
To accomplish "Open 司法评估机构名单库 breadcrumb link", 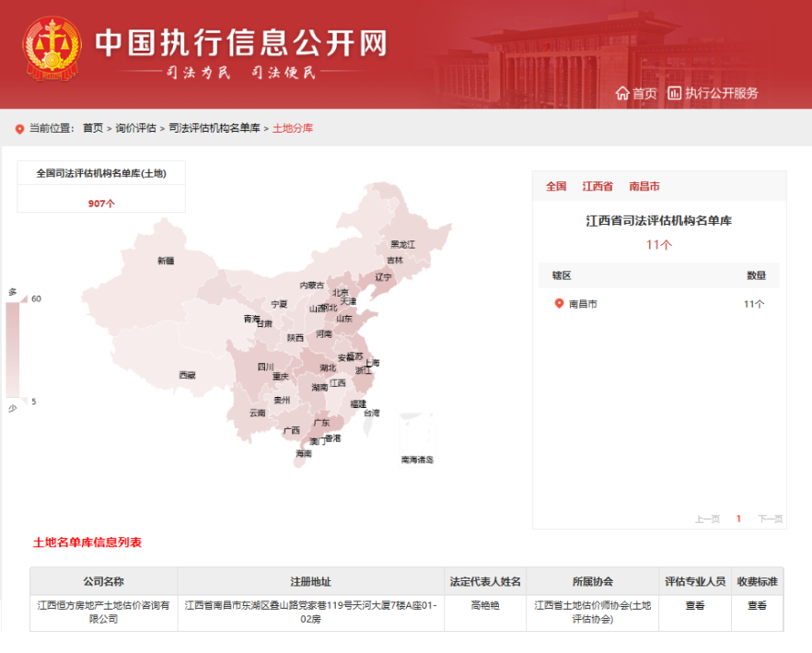I will [215, 128].
